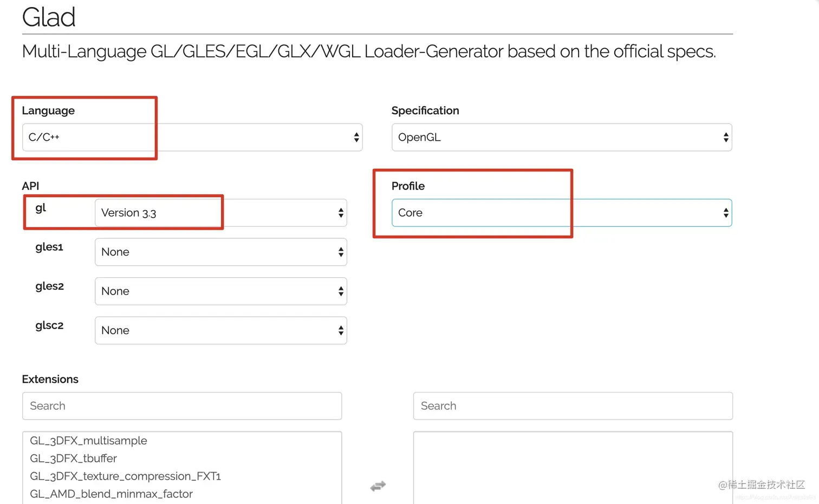
Task: Open the Specification dropdown showing OpenGL
Action: (x=561, y=138)
